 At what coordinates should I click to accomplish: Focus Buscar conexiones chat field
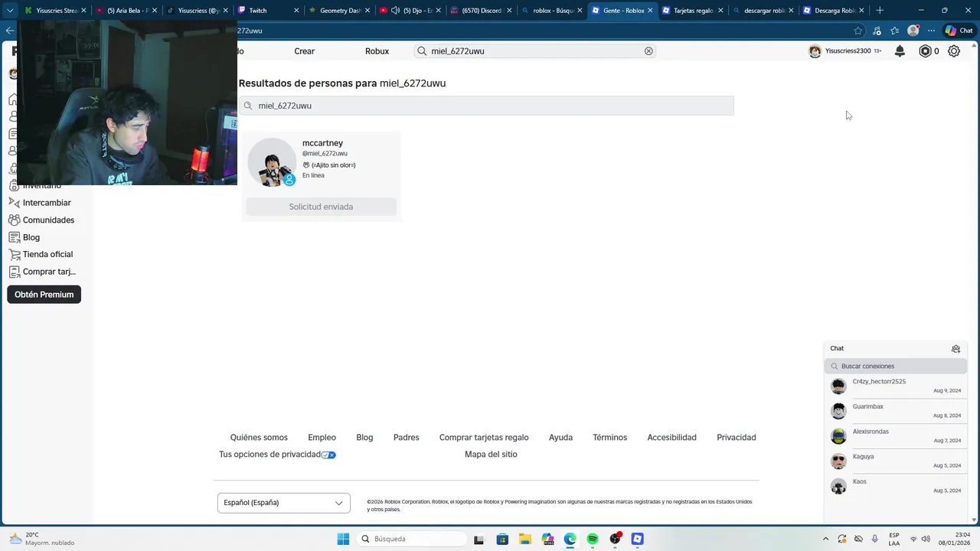[x=896, y=366]
